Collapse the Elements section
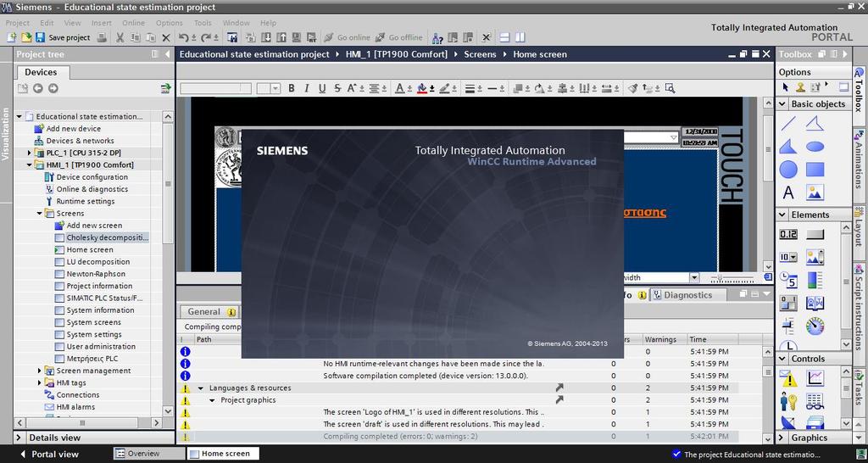Viewport: 868px width, 463px height. tap(782, 215)
